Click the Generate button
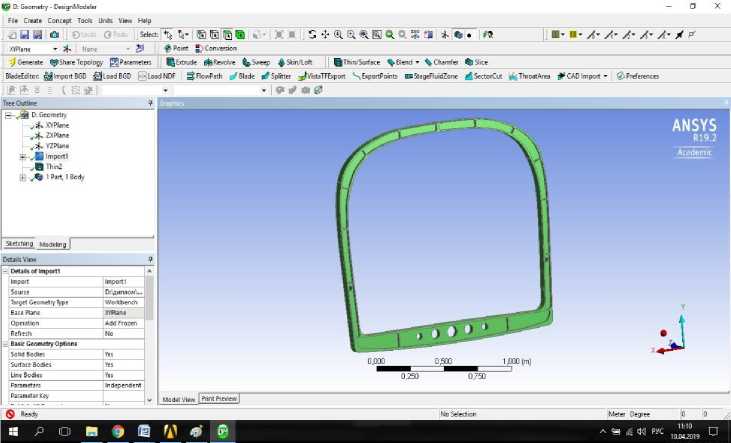Viewport: 731px width, 443px height. [26, 62]
